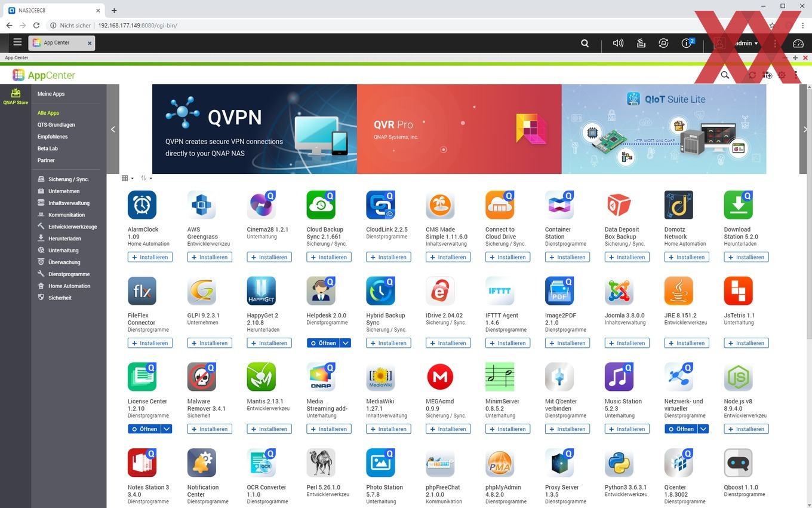Click the Cinema28 app icon
Viewport: 812px width, 508px height.
[x=262, y=205]
